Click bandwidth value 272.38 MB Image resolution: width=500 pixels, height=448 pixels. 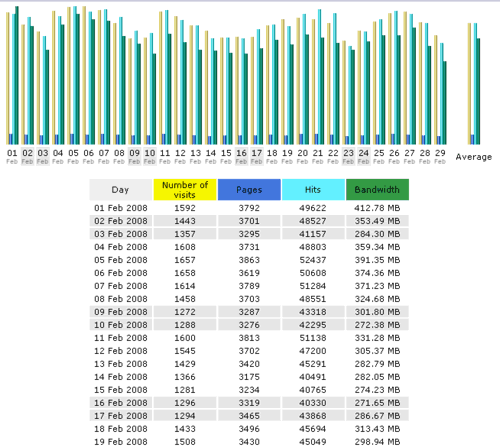point(377,325)
